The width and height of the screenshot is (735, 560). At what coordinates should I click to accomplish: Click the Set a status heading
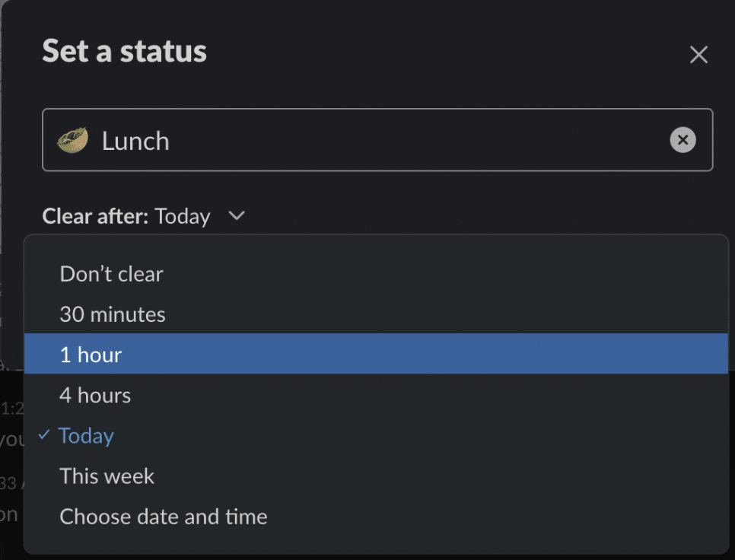coord(124,51)
